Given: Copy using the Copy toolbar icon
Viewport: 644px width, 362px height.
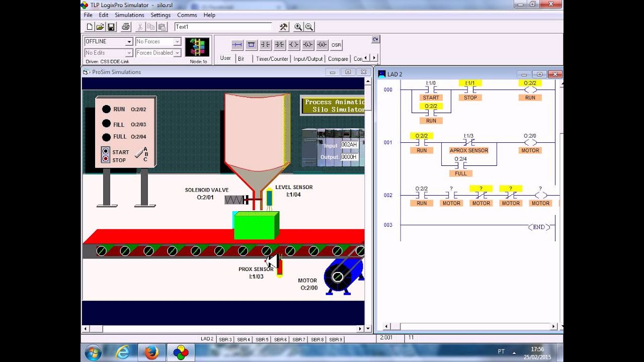Looking at the screenshot, I should tap(151, 27).
